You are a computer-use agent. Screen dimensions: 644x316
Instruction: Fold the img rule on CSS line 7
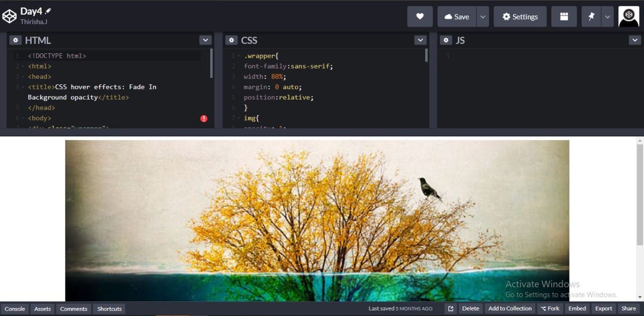[239, 118]
